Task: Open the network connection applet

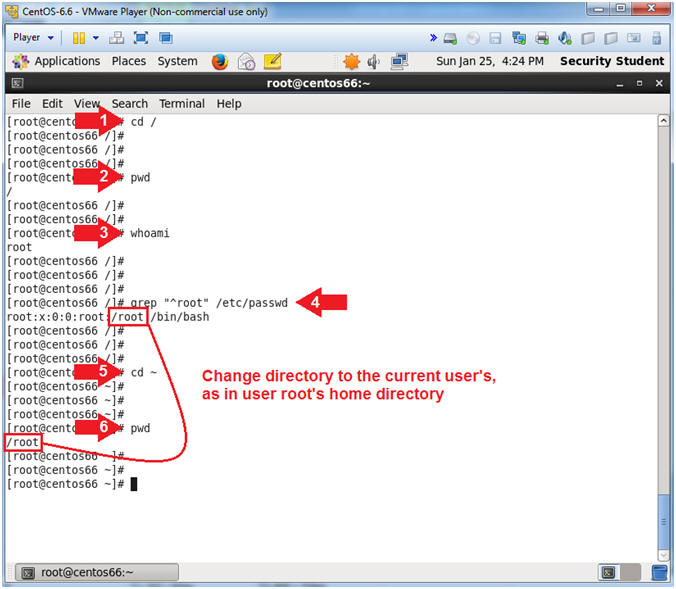Action: point(399,62)
